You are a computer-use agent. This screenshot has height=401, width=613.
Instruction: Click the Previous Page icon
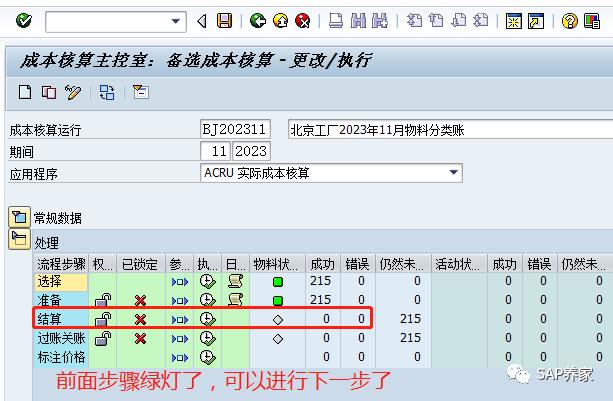436,21
